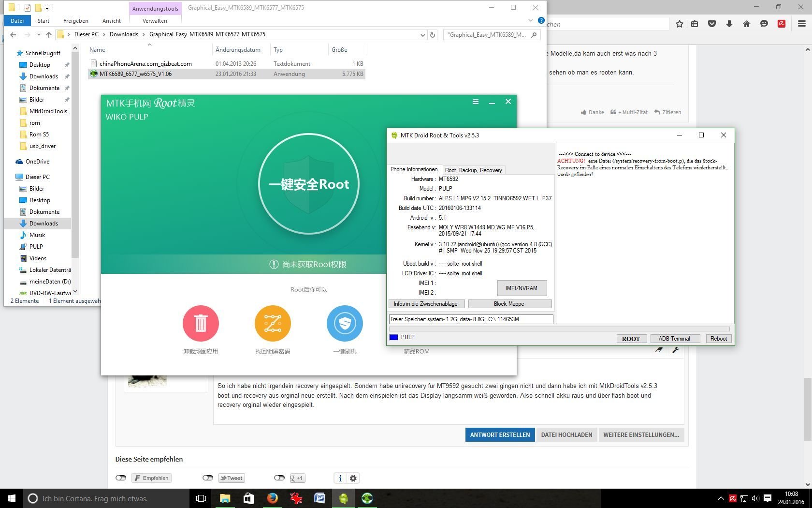
Task: Click IMEI/NVRAM button
Action: point(522,288)
